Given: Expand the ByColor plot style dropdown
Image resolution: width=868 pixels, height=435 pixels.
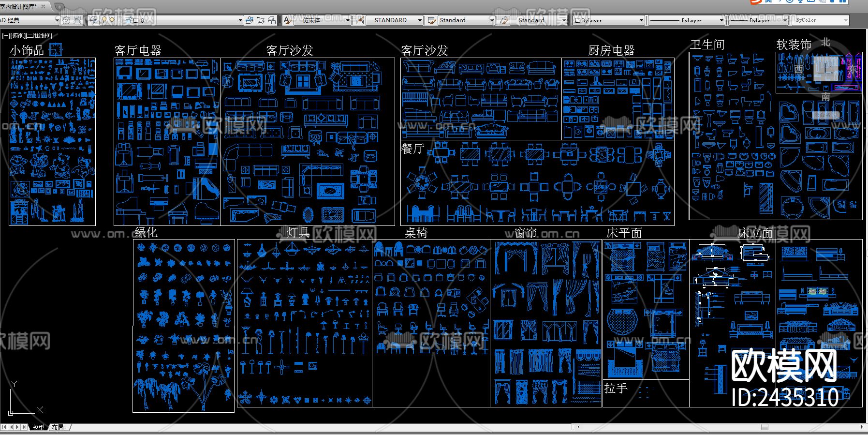Looking at the screenshot, I should point(846,20).
